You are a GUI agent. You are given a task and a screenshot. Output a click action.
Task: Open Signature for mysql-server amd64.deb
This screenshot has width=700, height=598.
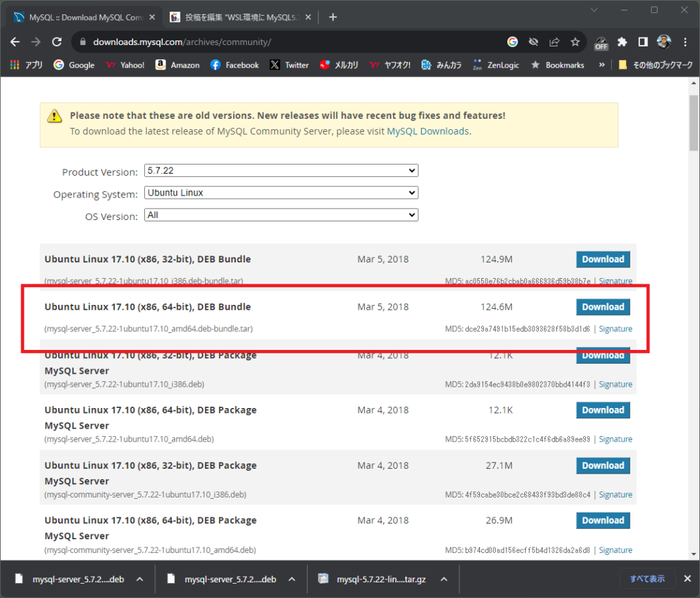(x=615, y=439)
